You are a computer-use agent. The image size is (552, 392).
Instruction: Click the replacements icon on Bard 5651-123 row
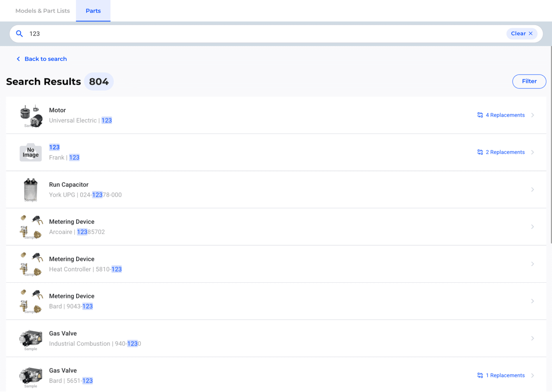(x=480, y=375)
